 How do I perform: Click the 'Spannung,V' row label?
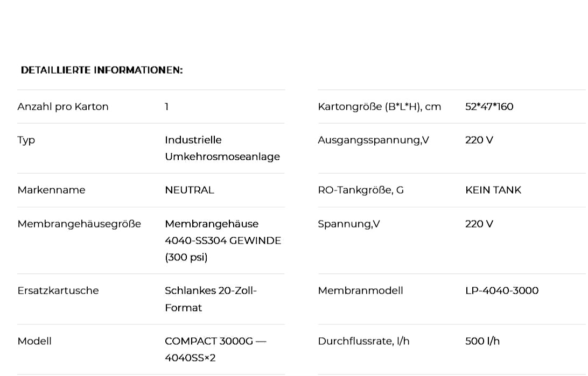coord(348,224)
